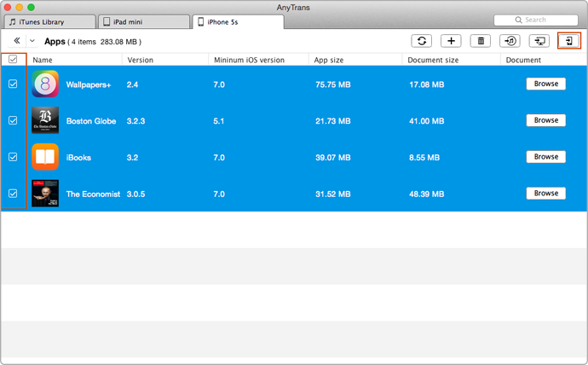This screenshot has width=588, height=365.
Task: Uncheck the Wallpapers+ row checkbox
Action: pyautogui.click(x=13, y=84)
